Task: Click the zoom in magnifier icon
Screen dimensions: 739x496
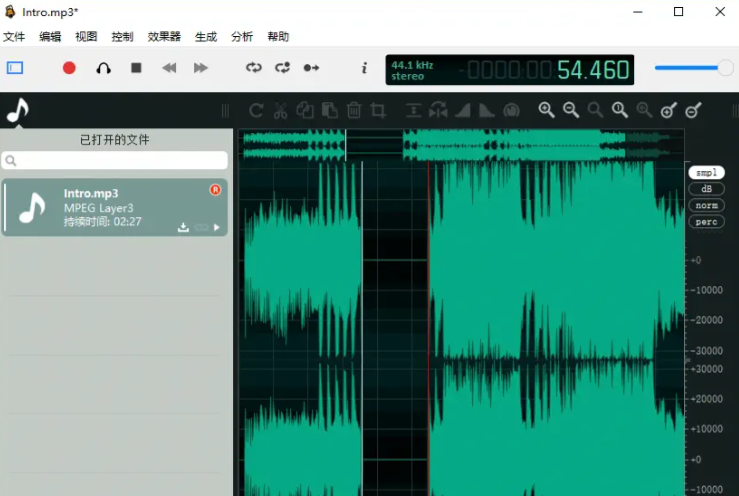Action: click(x=546, y=110)
